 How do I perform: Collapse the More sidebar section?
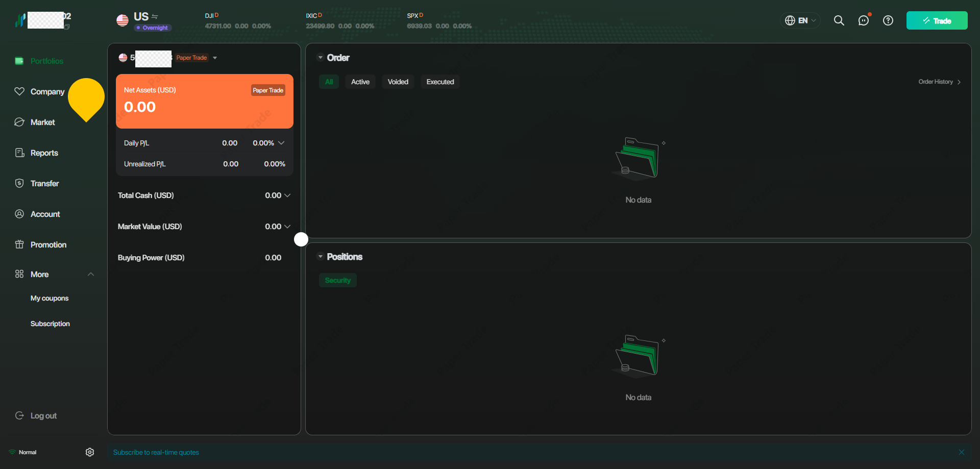point(91,274)
